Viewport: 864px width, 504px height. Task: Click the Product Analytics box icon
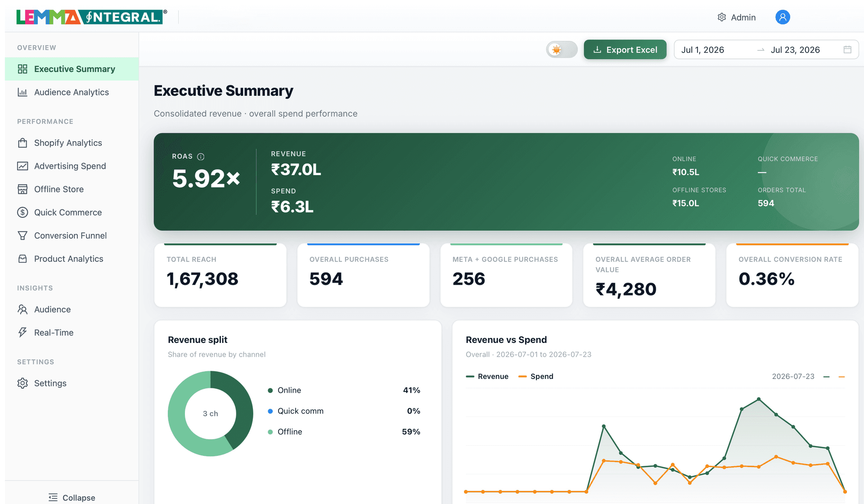(x=22, y=259)
